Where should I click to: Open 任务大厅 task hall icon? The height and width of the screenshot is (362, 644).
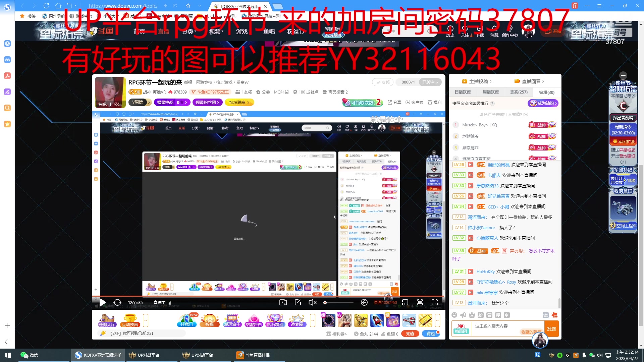click(x=107, y=320)
